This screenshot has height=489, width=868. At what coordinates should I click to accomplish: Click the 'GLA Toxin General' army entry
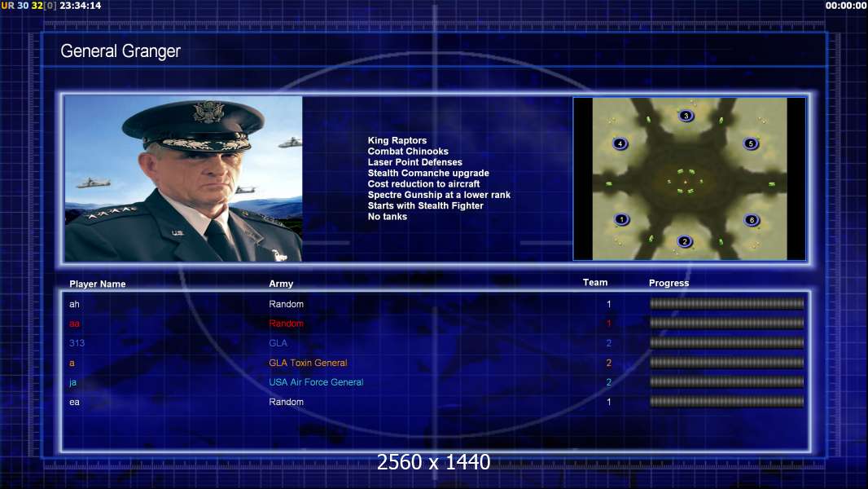(308, 363)
